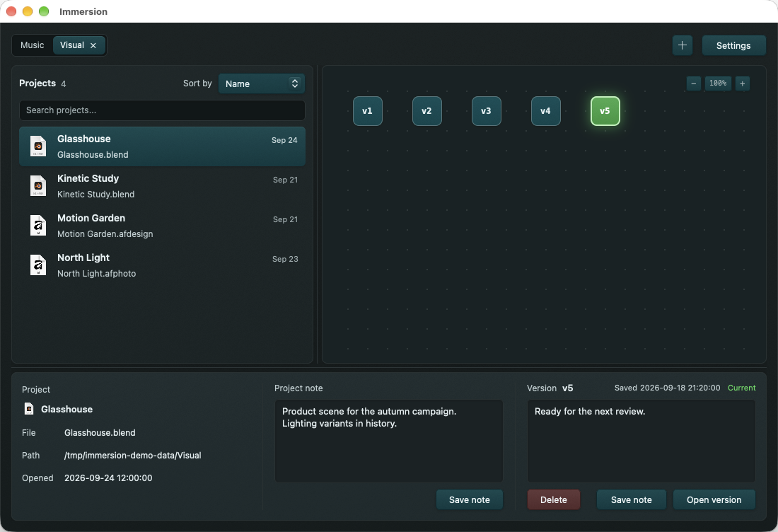Viewport: 778px width, 532px height.
Task: Click the path /tmp/immersion-demo-data/Visual
Action: [x=132, y=456]
